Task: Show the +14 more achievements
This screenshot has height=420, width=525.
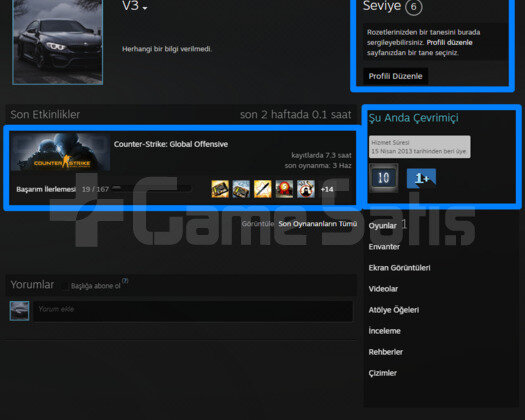Action: 327,189
